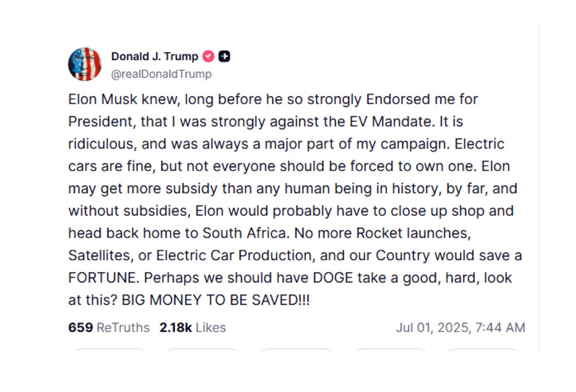The height and width of the screenshot is (392, 576).
Task: Click 'BIG MONEY TO BE SAVED!!!' text
Action: point(216,300)
